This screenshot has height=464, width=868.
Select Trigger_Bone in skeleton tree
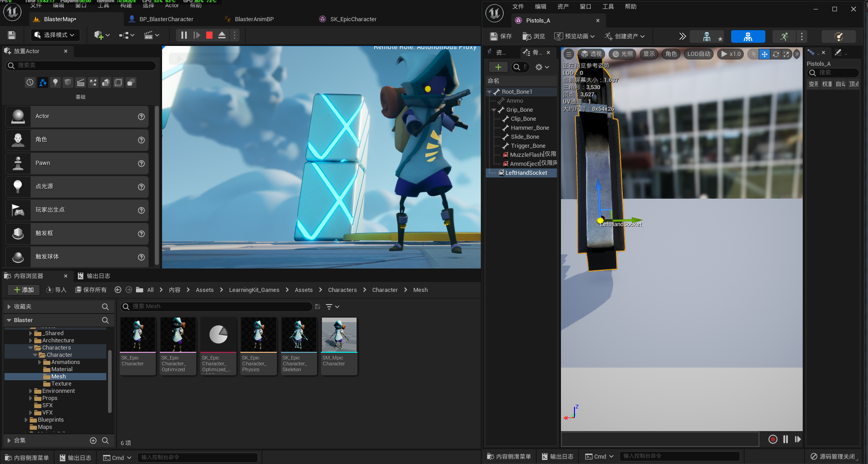(528, 146)
